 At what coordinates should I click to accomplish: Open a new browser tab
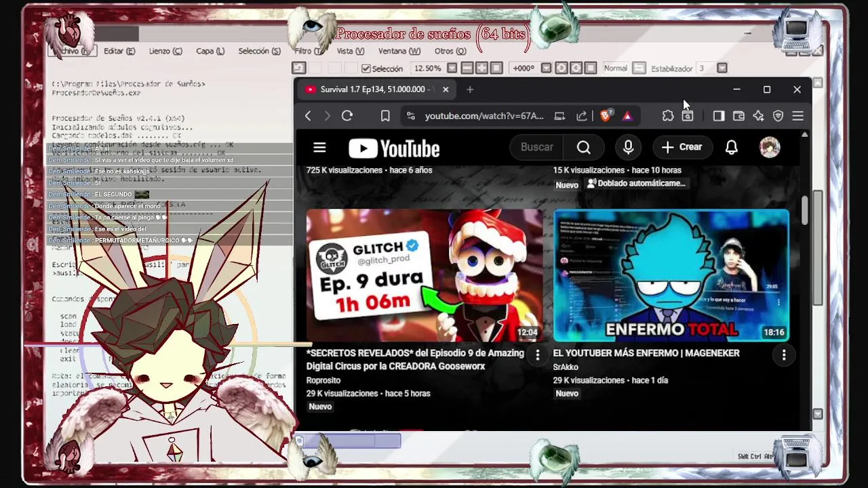(470, 89)
